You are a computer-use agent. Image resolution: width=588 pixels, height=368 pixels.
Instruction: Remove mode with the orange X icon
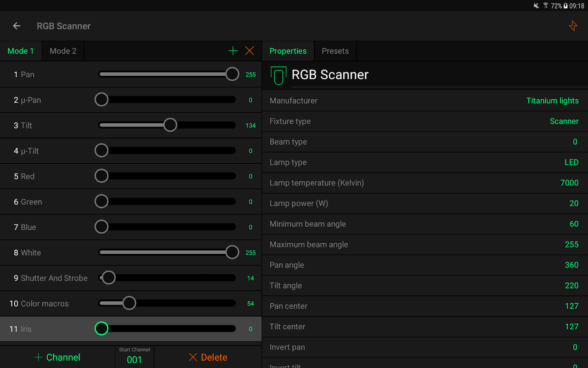(x=249, y=51)
